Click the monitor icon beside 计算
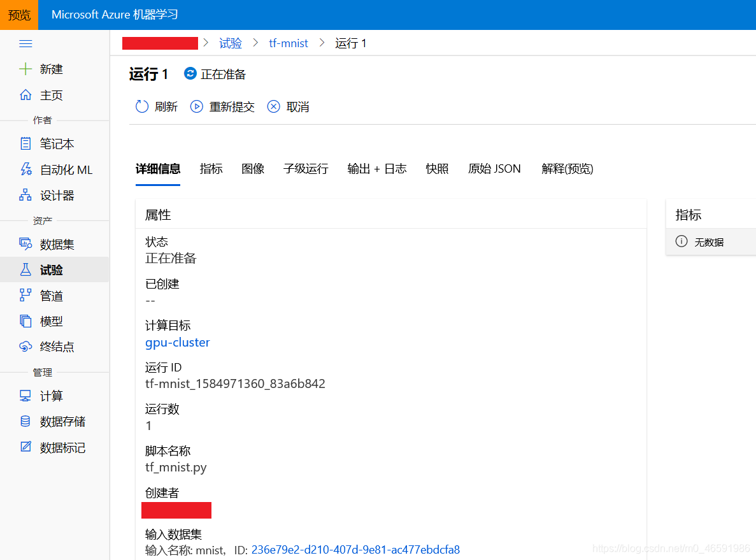This screenshot has height=560, width=756. tap(25, 396)
